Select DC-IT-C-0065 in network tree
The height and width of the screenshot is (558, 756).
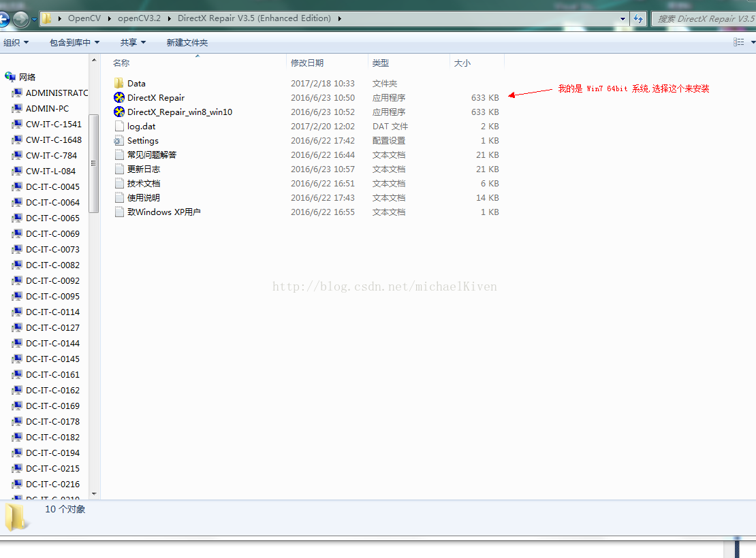[52, 218]
